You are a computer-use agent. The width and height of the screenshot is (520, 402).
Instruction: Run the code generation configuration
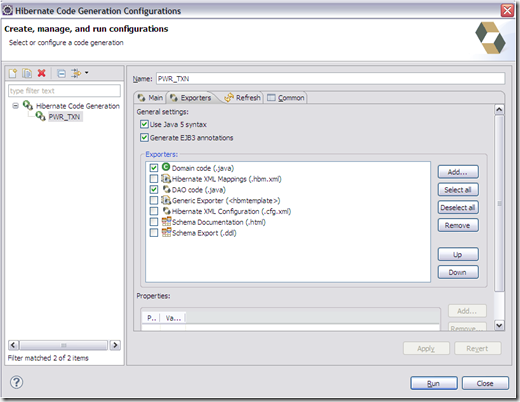pyautogui.click(x=434, y=383)
